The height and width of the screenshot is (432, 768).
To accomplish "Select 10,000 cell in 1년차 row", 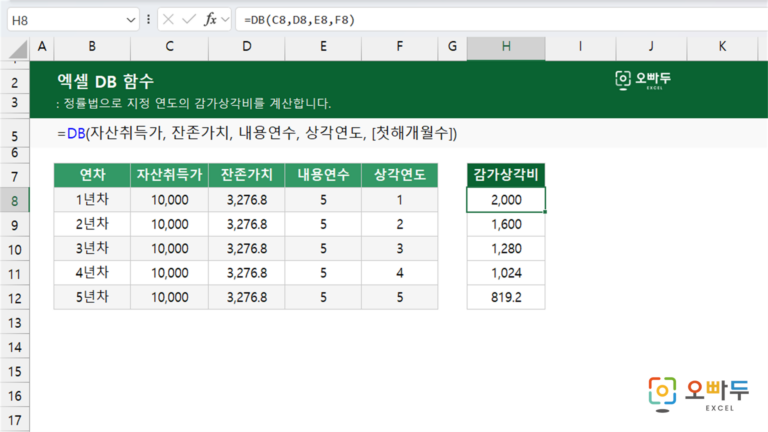I will click(169, 200).
